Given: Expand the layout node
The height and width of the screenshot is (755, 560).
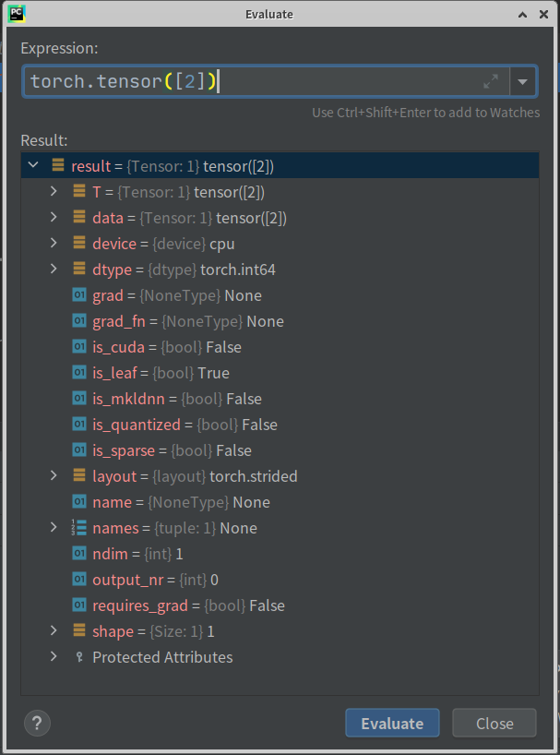Looking at the screenshot, I should pos(54,475).
